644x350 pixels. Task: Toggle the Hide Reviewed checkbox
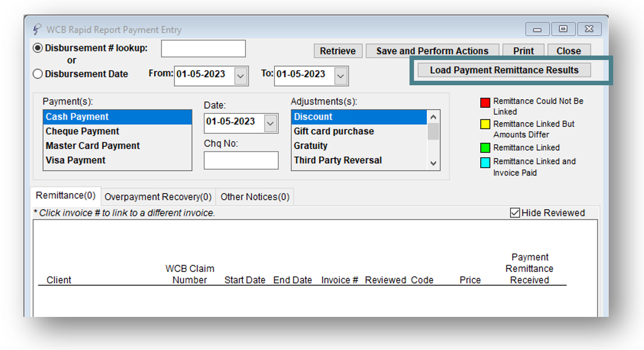click(x=514, y=213)
